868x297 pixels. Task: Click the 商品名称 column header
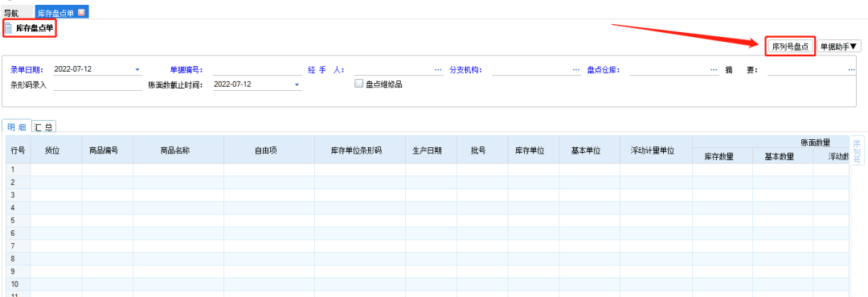(x=178, y=151)
